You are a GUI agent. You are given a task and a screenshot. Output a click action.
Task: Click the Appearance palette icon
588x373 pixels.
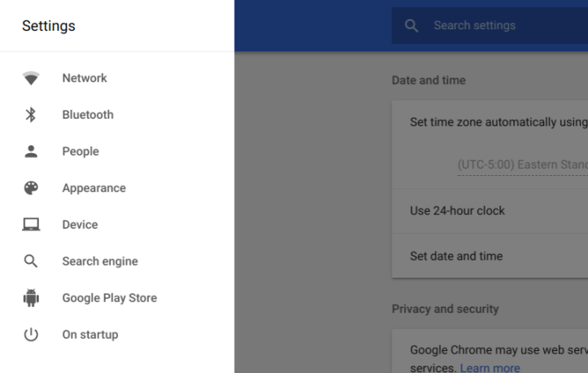(31, 188)
